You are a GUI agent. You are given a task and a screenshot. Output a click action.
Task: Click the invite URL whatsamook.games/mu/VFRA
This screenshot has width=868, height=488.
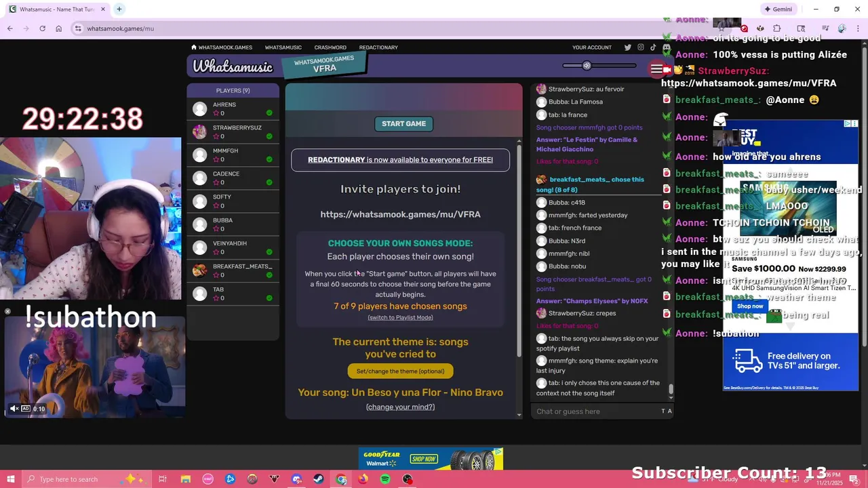(400, 214)
